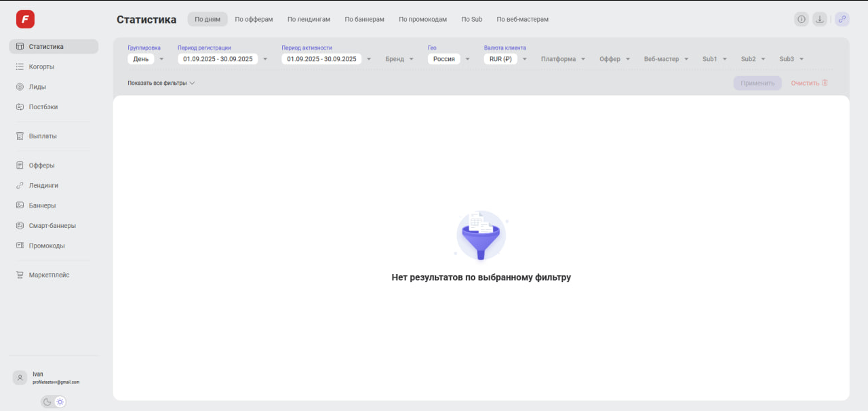
Task: Click Очистить to clear filters
Action: pyautogui.click(x=809, y=83)
